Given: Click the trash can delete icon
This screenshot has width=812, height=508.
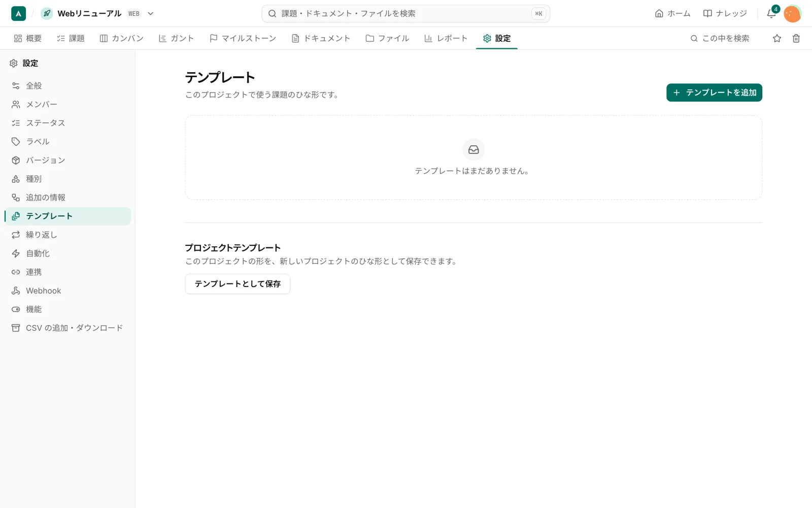Looking at the screenshot, I should coord(796,38).
